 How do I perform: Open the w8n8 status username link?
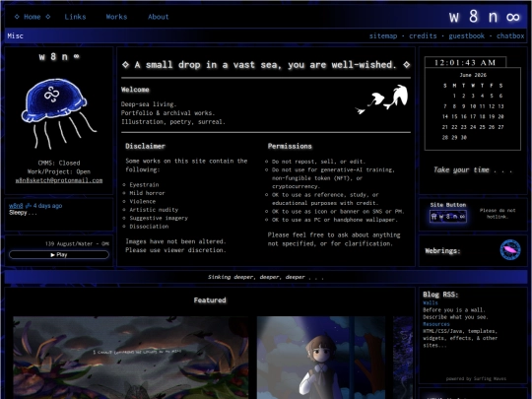[x=16, y=206]
